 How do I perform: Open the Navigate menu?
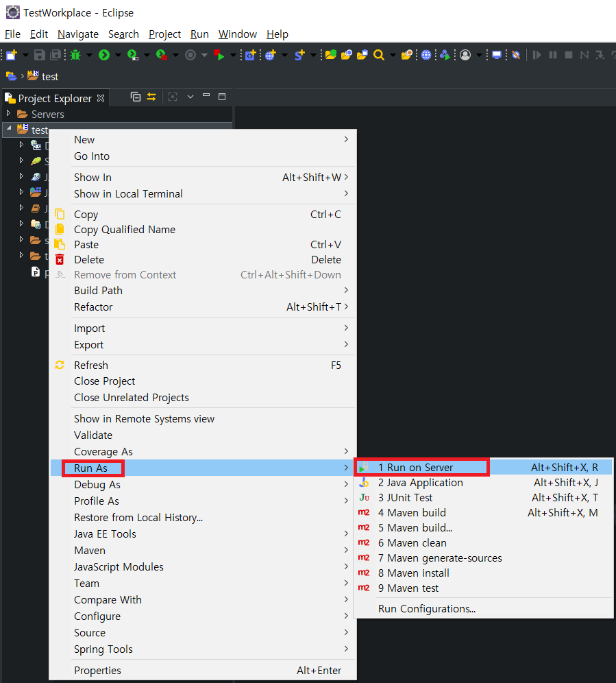coord(78,34)
